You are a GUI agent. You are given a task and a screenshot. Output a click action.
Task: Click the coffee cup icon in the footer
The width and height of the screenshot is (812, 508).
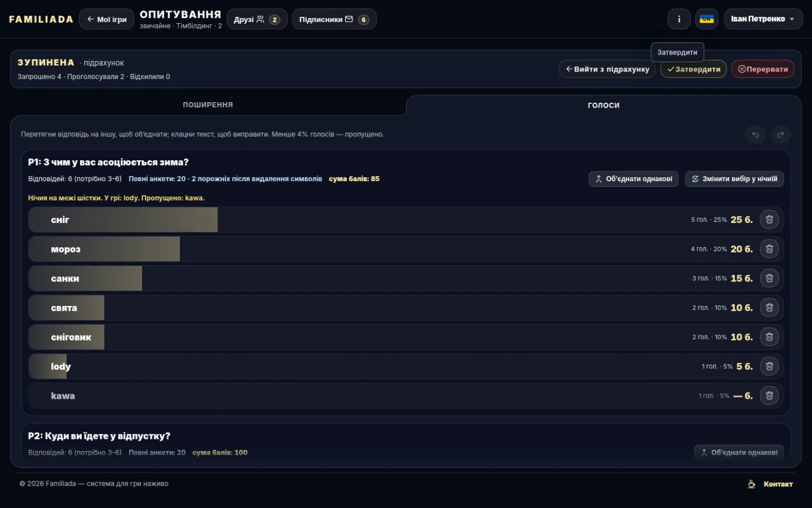752,484
